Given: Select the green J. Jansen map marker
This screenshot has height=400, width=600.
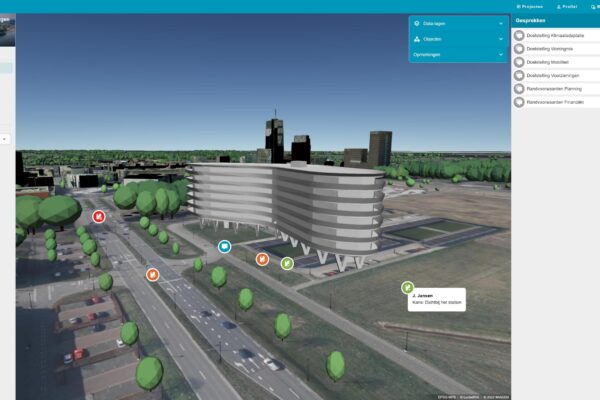Looking at the screenshot, I should (408, 288).
